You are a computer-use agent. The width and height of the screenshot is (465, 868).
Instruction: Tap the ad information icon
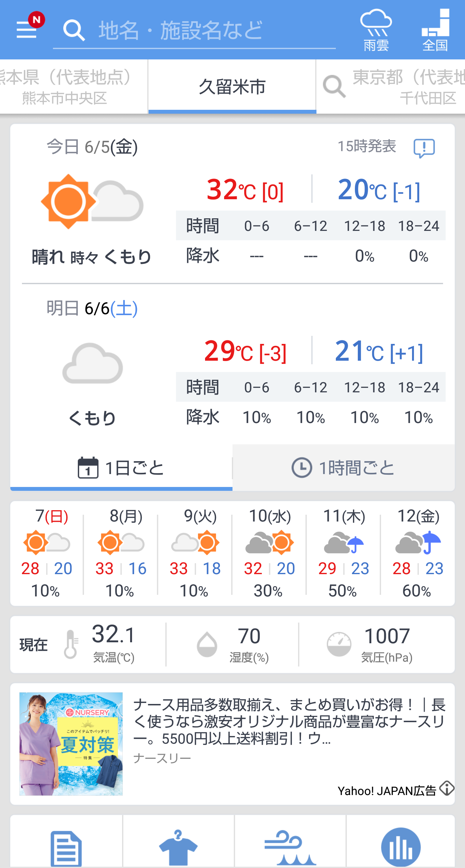pos(447,789)
